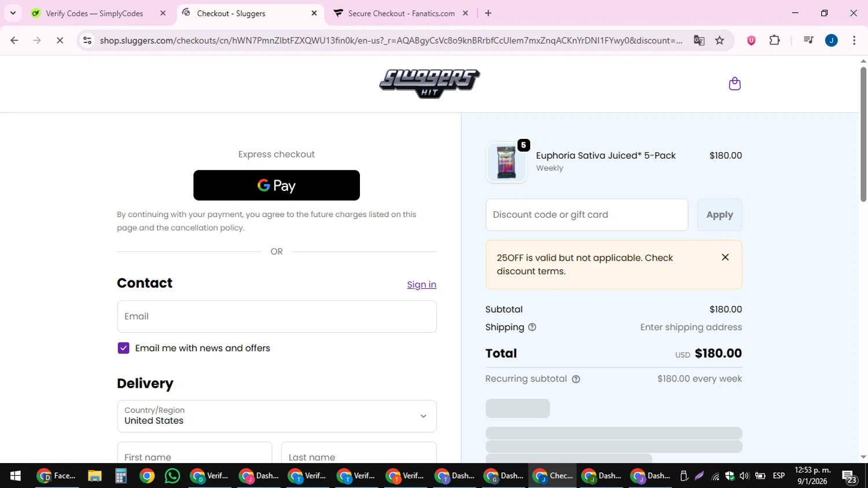This screenshot has height=488, width=868.
Task: Click the Sign in link
Action: click(421, 284)
